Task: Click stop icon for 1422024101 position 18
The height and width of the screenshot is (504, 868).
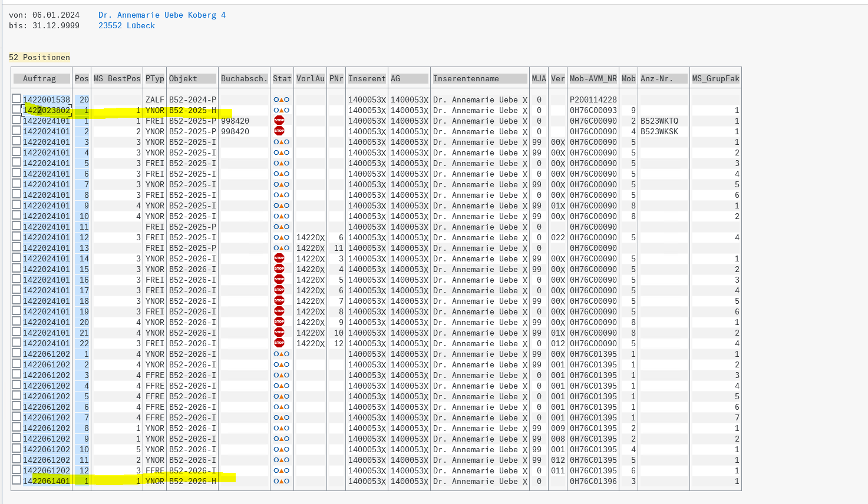Action: click(279, 300)
